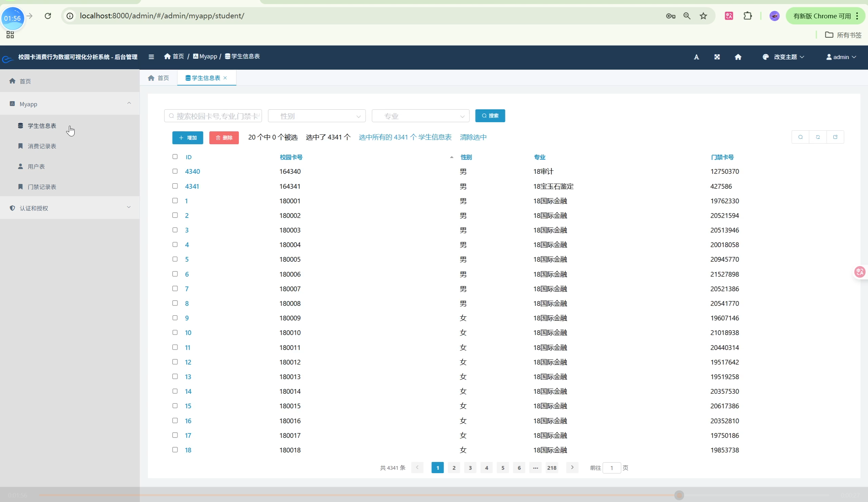
Task: Select the checkbox for row ID 9
Action: 175,318
